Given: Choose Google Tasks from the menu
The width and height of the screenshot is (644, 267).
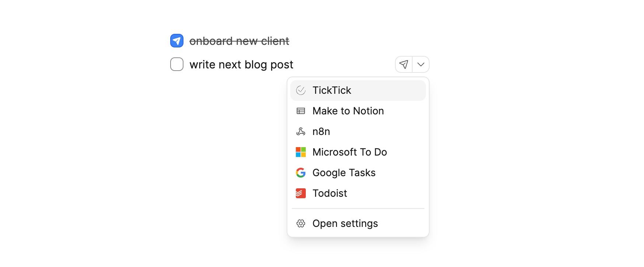Looking at the screenshot, I should [344, 172].
